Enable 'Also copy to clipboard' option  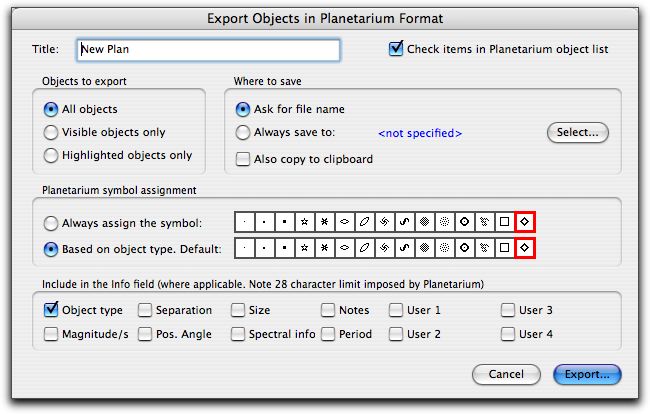pyautogui.click(x=243, y=158)
